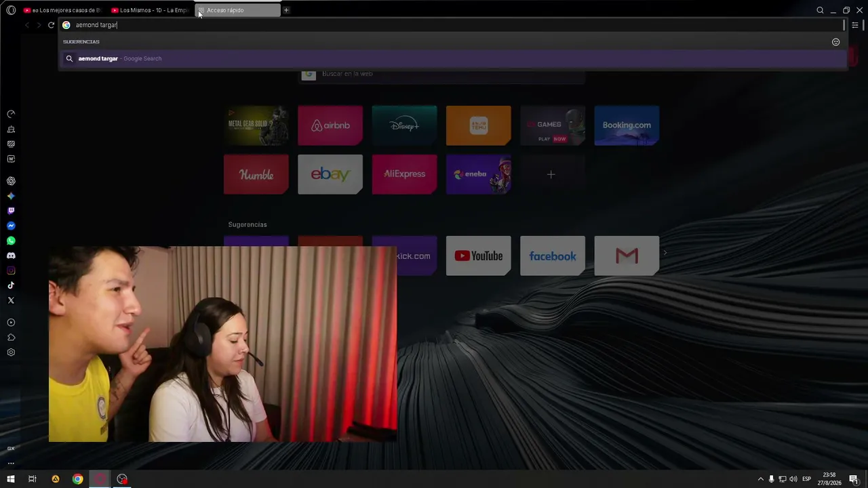Open Discord from the sidebar

[11, 256]
